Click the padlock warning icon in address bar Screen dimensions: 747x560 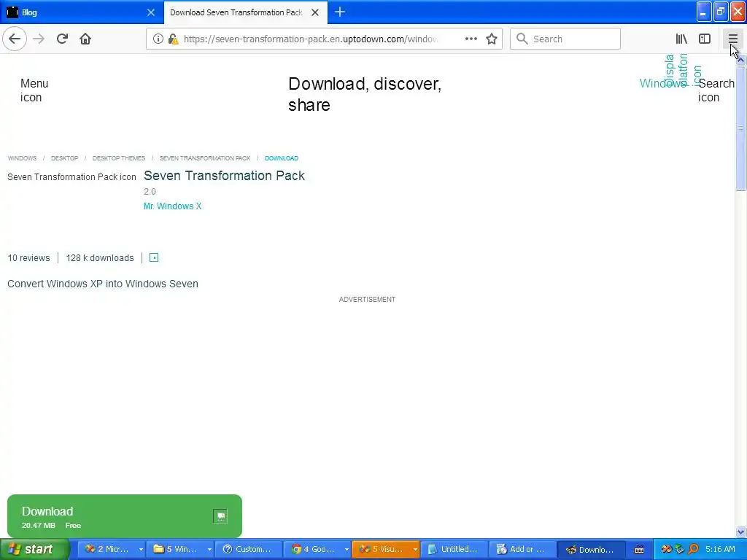click(173, 39)
